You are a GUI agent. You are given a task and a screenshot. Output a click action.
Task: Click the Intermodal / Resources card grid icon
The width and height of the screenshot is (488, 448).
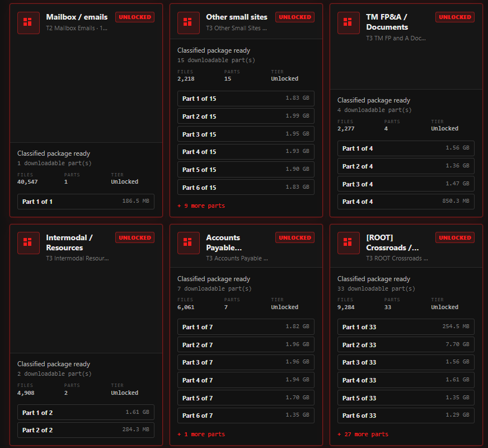click(29, 243)
